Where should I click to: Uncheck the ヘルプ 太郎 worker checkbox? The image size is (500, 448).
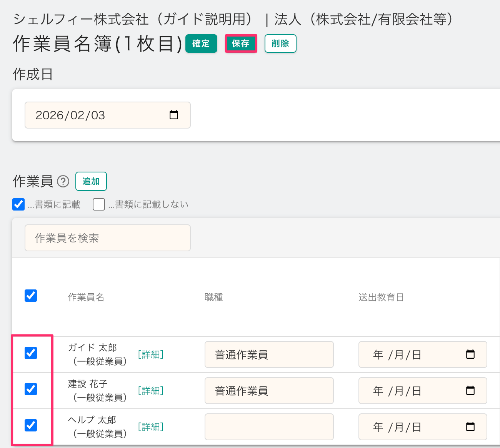[x=31, y=425]
